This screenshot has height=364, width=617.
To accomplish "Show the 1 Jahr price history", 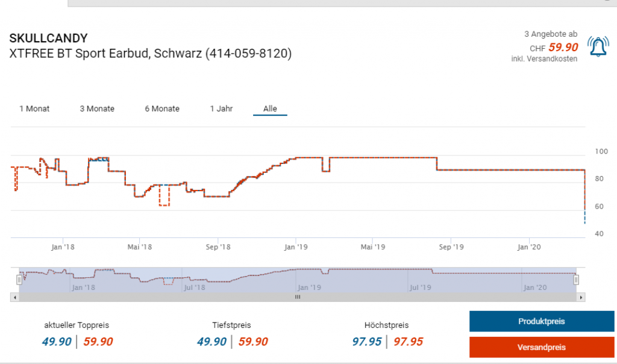I will pyautogui.click(x=221, y=109).
